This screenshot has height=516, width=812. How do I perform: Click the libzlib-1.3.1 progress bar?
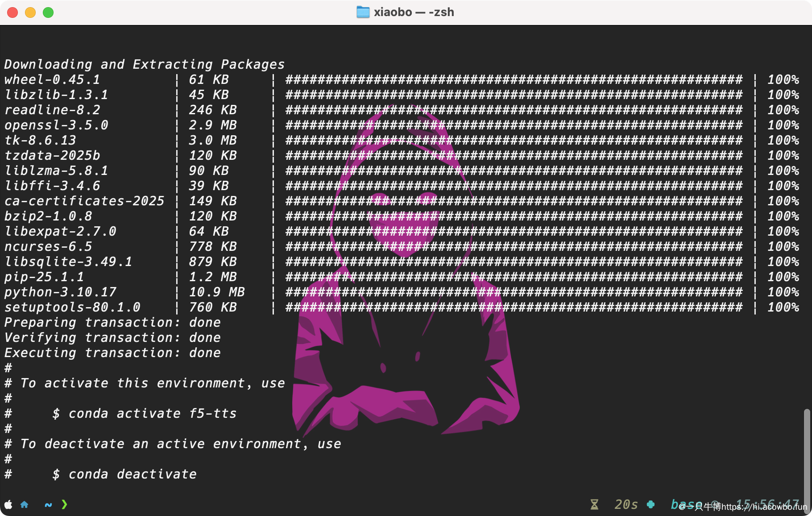[x=514, y=95]
